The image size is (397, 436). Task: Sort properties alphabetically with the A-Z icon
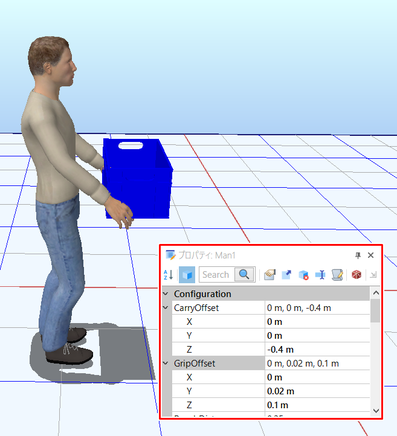click(x=168, y=275)
